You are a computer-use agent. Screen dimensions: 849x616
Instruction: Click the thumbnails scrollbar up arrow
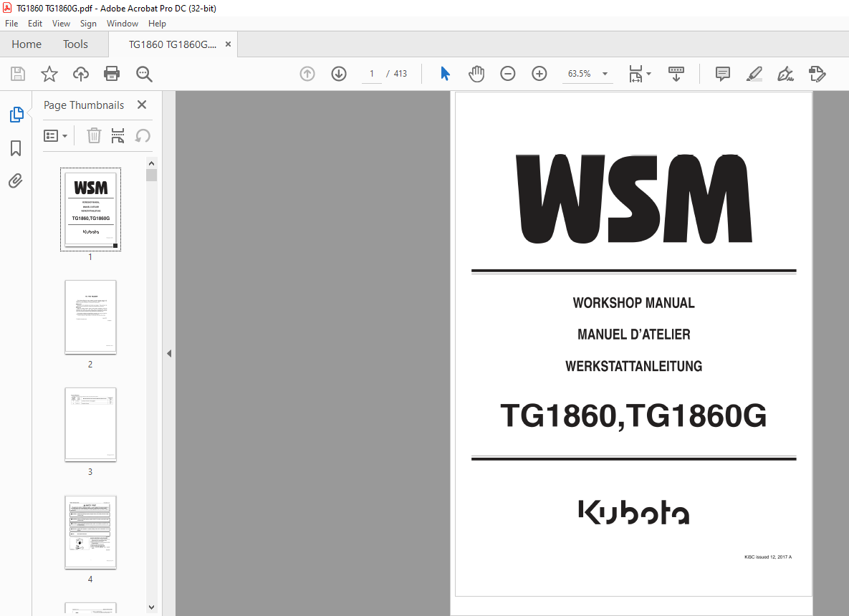152,163
